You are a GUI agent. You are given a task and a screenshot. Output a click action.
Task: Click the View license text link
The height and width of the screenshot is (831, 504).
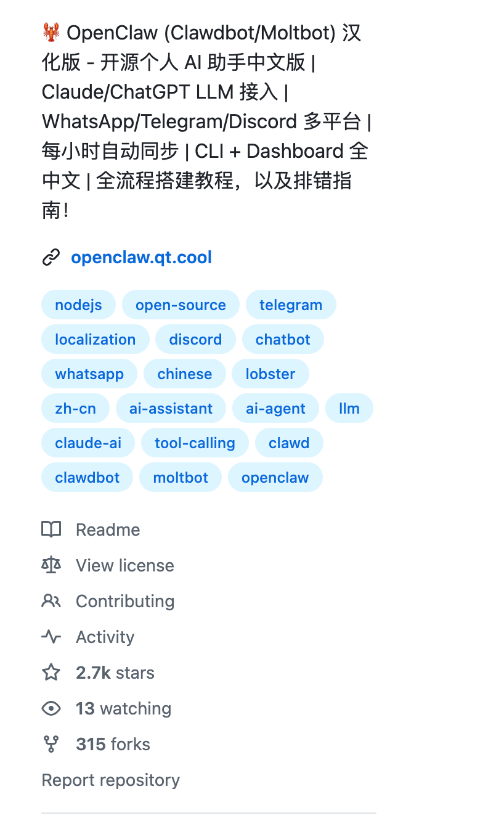coord(124,565)
